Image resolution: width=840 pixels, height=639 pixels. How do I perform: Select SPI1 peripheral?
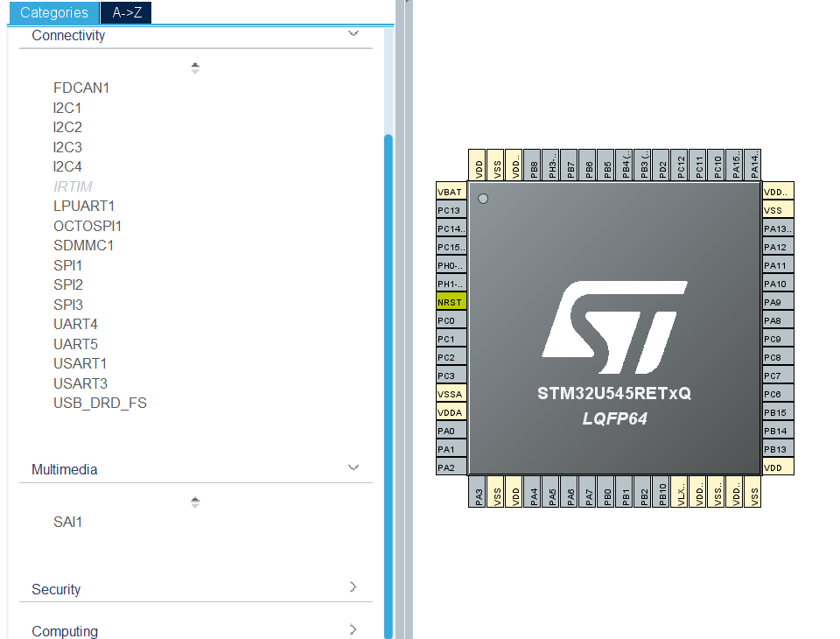(x=67, y=265)
